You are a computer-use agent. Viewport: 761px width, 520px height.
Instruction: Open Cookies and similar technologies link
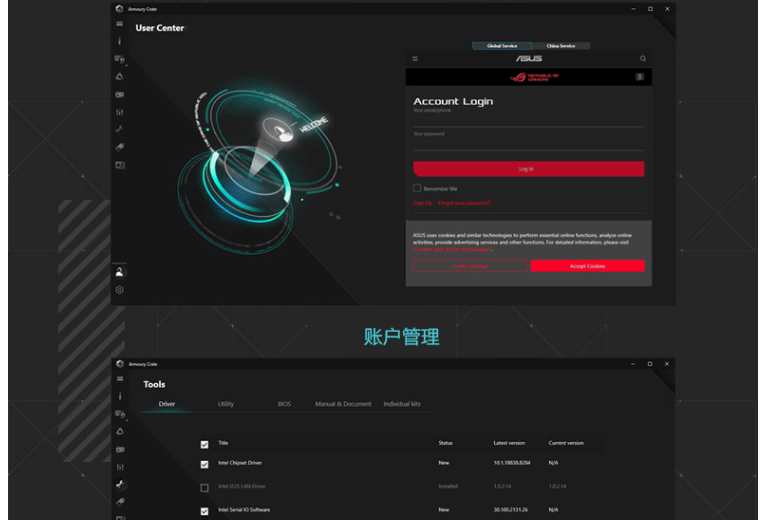tap(452, 250)
